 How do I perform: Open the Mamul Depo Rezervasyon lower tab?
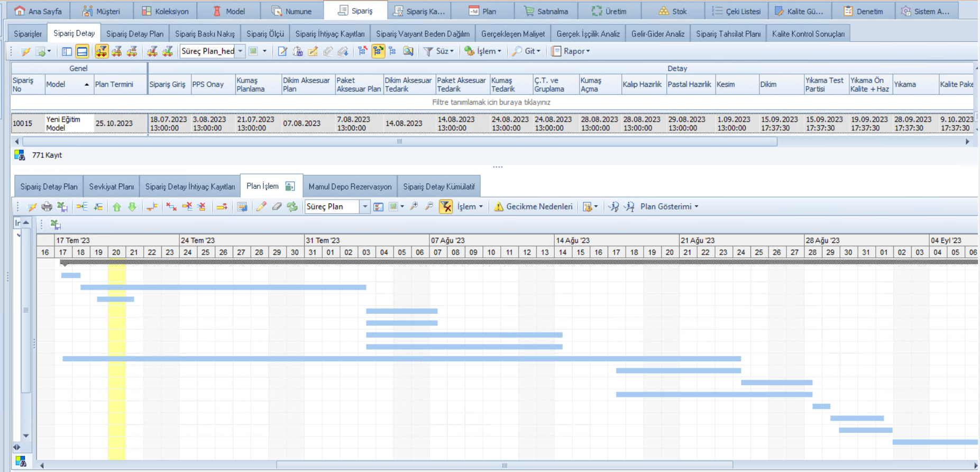(x=350, y=187)
